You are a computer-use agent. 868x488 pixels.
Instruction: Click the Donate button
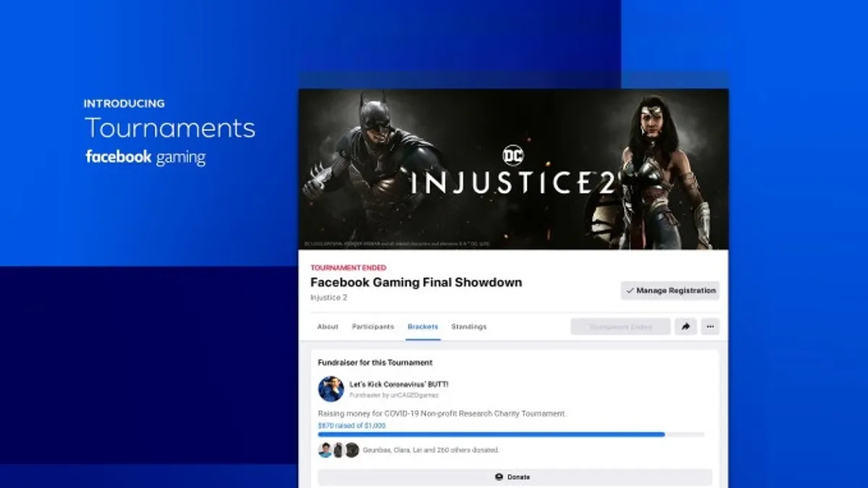[x=515, y=477]
